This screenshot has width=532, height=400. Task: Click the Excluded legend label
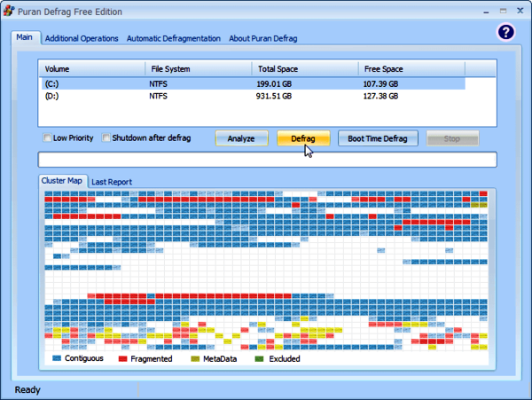coord(285,358)
